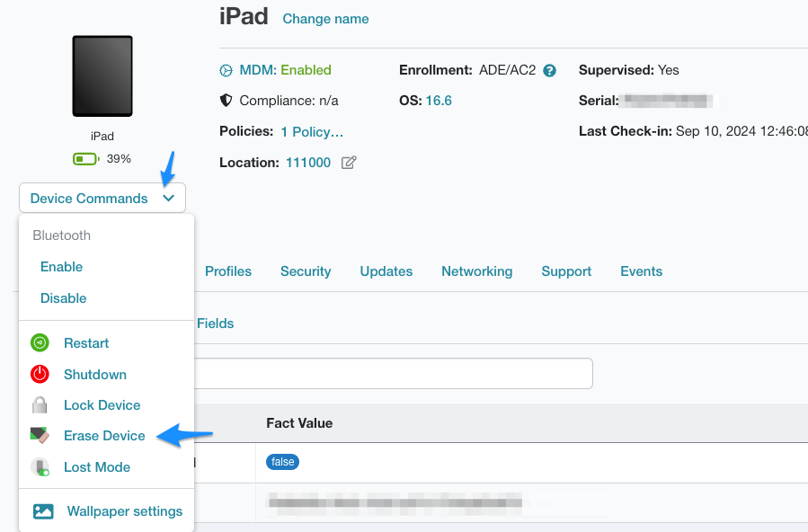Click the MDM status icon
Viewport: 808px width, 532px height.
pyautogui.click(x=226, y=71)
